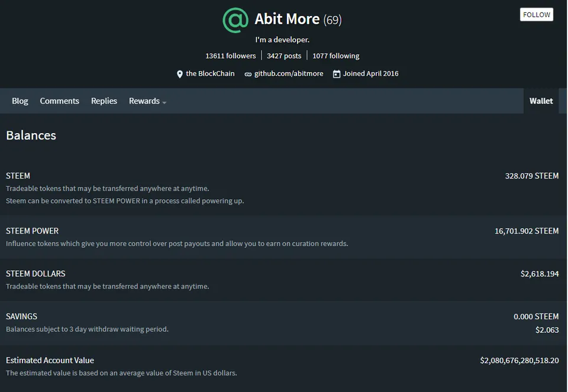Switch to the Replies tab

click(104, 101)
